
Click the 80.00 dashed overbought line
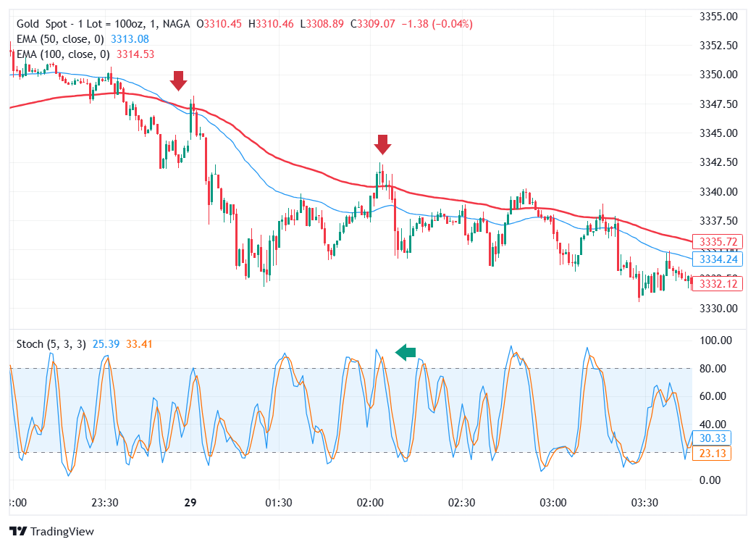coord(348,368)
